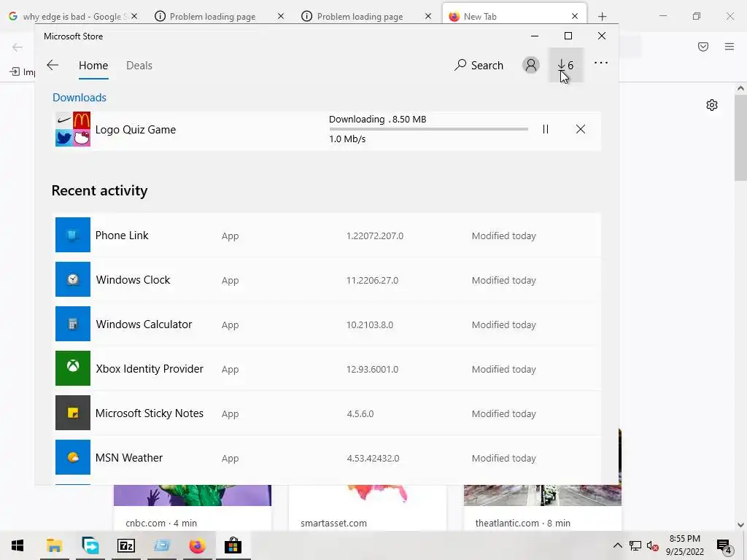Click the Recent activity heading
The height and width of the screenshot is (560, 747).
point(99,190)
